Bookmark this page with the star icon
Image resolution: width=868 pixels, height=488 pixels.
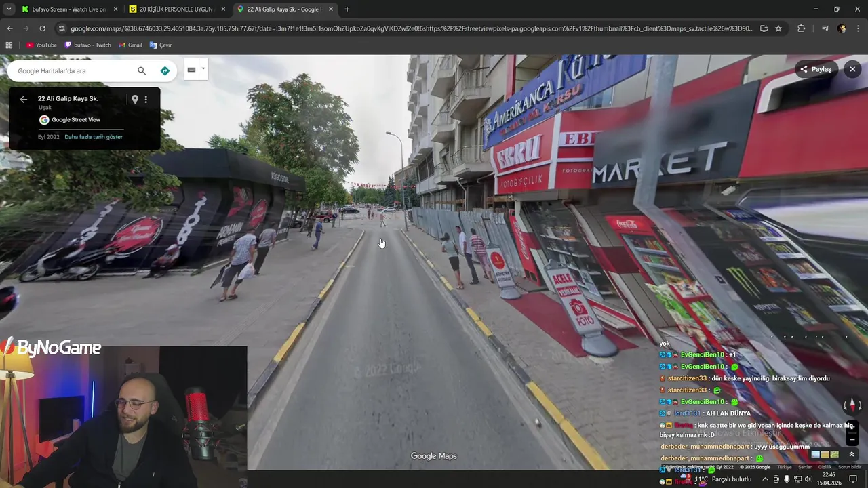[x=778, y=28]
